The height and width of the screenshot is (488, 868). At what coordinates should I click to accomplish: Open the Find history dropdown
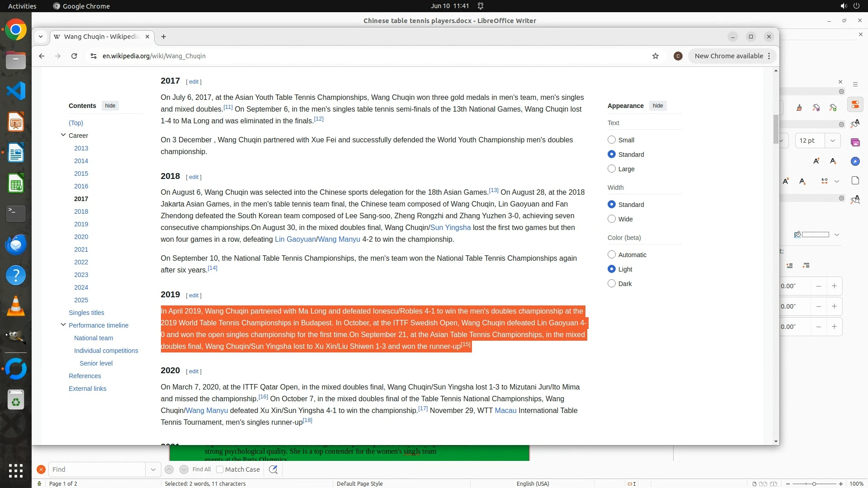coord(153,469)
